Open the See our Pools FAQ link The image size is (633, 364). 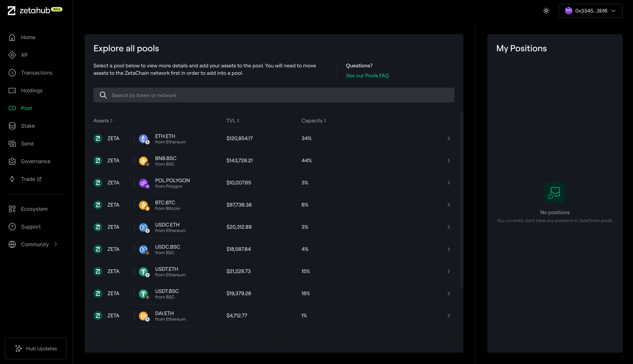(x=367, y=76)
